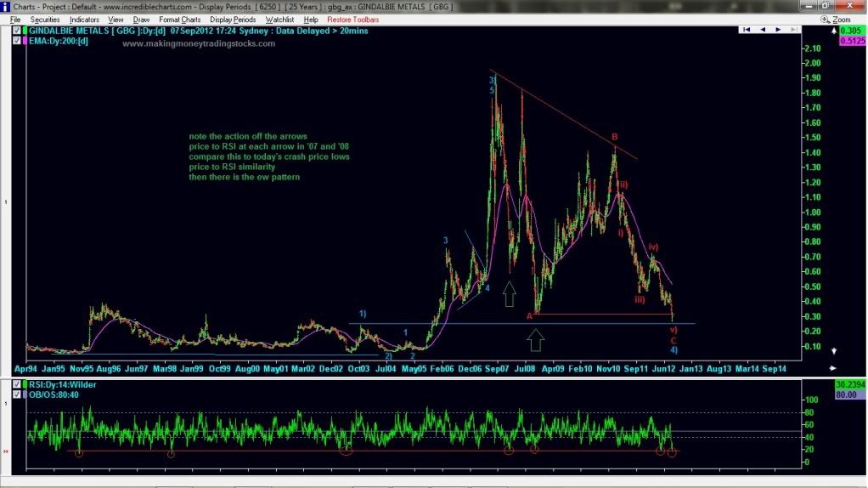Jump to latest data with skip-end arrow
Image resolution: width=868 pixels, height=488 pixels.
794,30
